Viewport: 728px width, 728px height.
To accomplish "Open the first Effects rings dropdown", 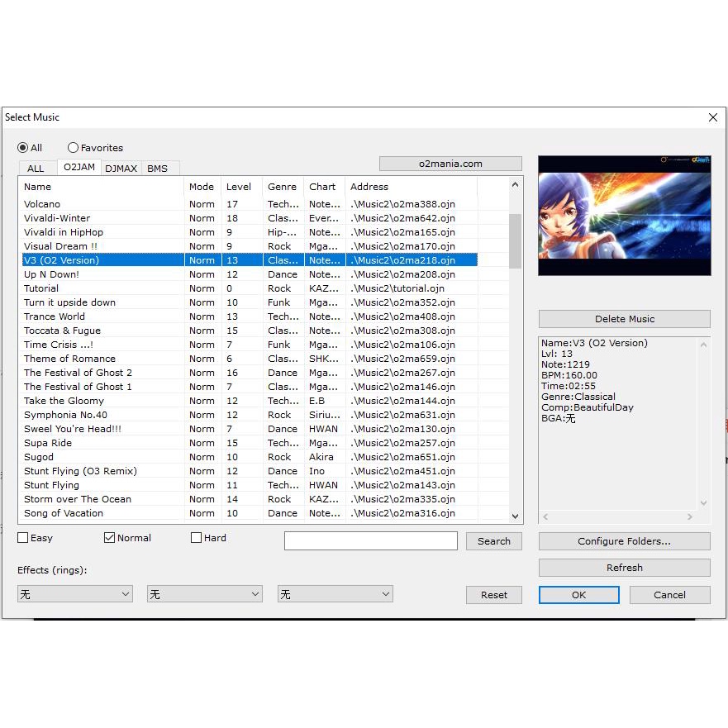I will (x=74, y=594).
